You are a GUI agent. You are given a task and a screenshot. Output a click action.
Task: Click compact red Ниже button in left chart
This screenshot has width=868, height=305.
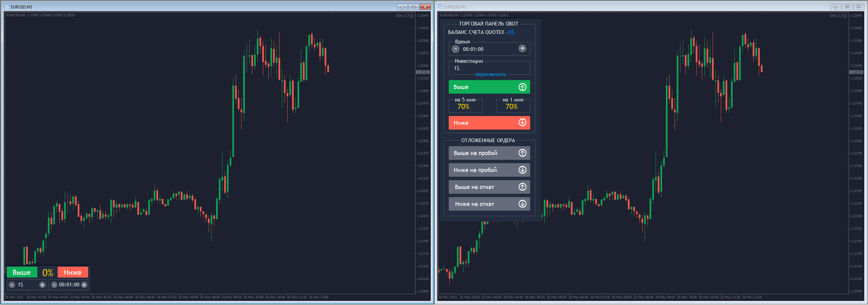(73, 272)
